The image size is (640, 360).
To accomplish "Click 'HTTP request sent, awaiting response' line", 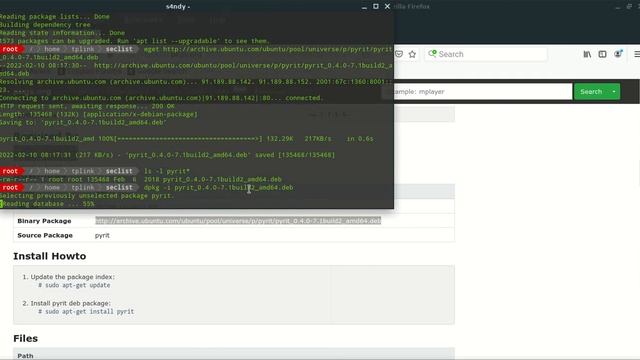I will click(87, 106).
